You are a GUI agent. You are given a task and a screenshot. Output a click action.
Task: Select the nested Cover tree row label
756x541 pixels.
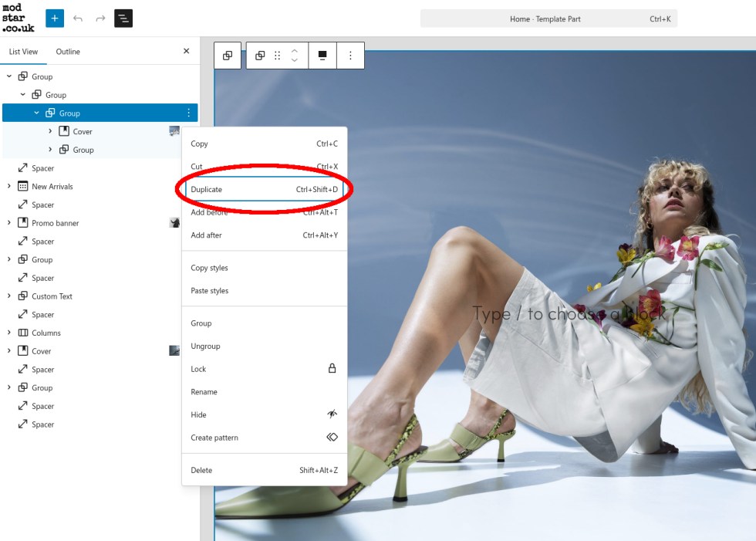83,132
